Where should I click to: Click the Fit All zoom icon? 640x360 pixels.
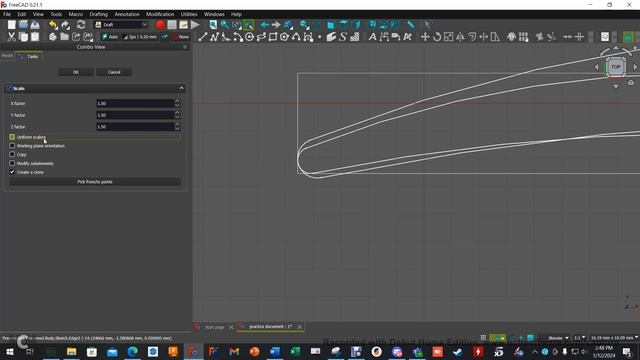[213, 25]
